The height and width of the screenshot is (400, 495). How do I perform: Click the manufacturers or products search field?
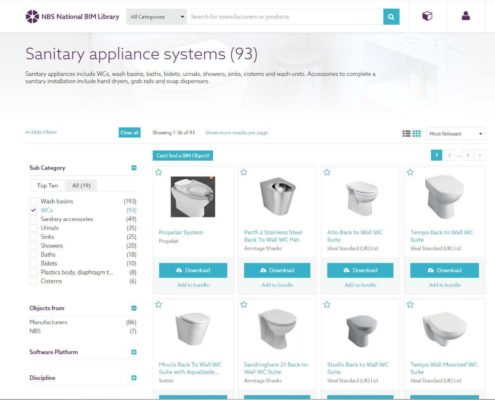pyautogui.click(x=285, y=17)
